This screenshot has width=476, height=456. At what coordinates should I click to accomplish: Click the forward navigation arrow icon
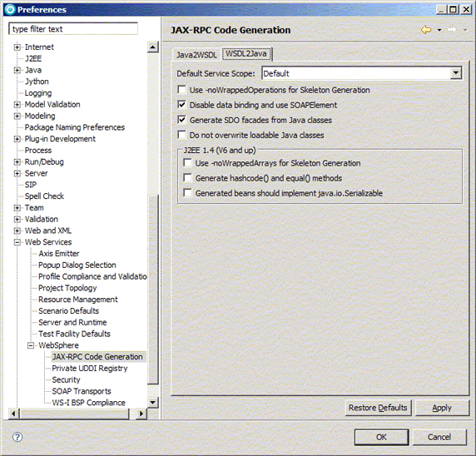pyautogui.click(x=452, y=30)
